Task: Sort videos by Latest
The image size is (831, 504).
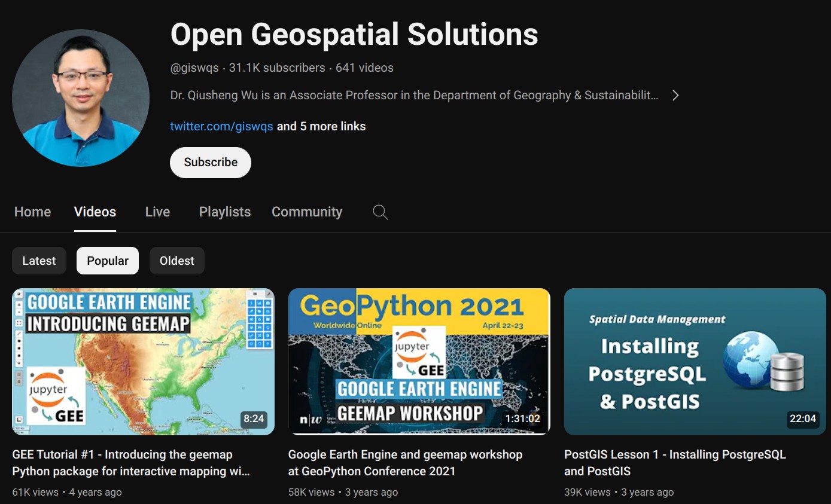Action: 39,261
